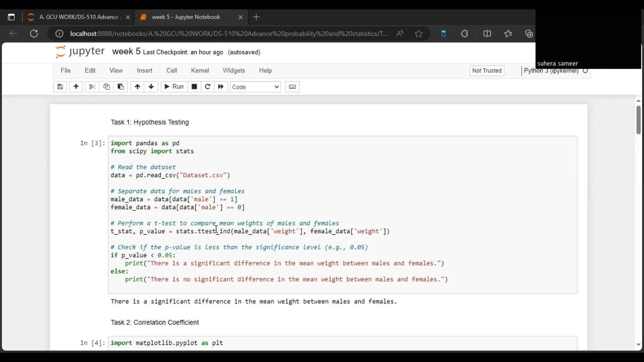Open the Cell menu

(172, 71)
